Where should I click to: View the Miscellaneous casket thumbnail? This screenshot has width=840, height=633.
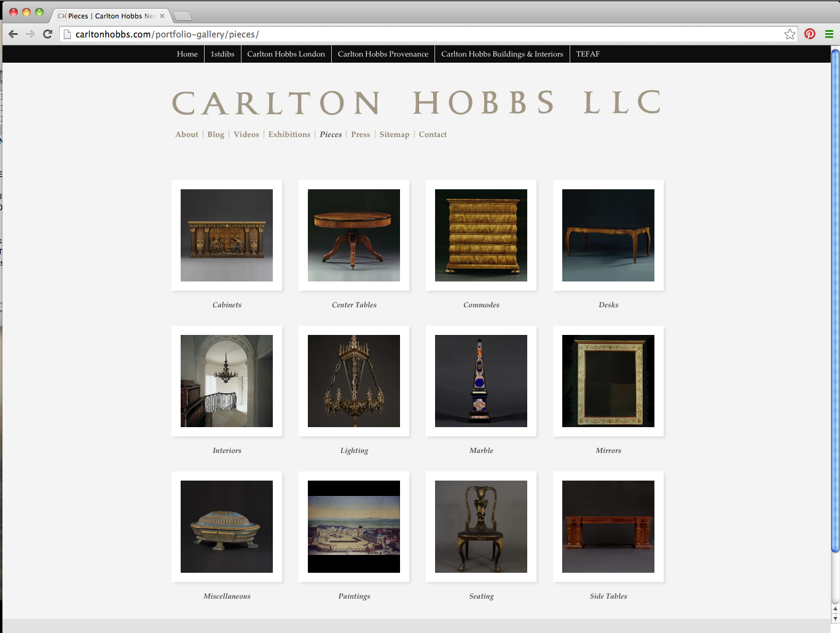[227, 527]
